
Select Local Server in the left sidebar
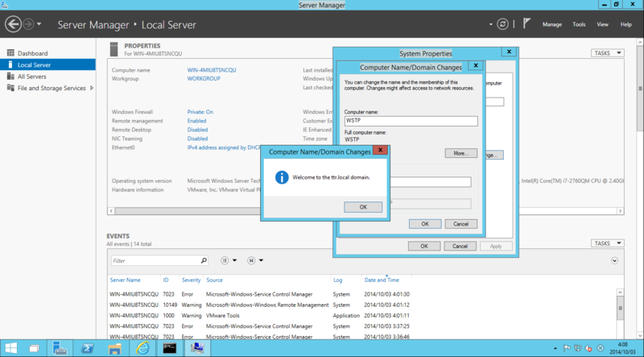pos(47,64)
